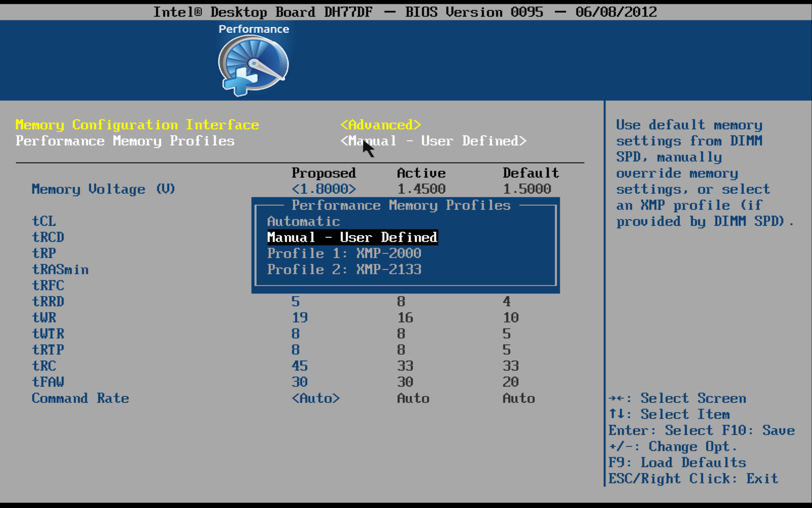The width and height of the screenshot is (812, 508).
Task: Select the tRC timing label
Action: 44,366
